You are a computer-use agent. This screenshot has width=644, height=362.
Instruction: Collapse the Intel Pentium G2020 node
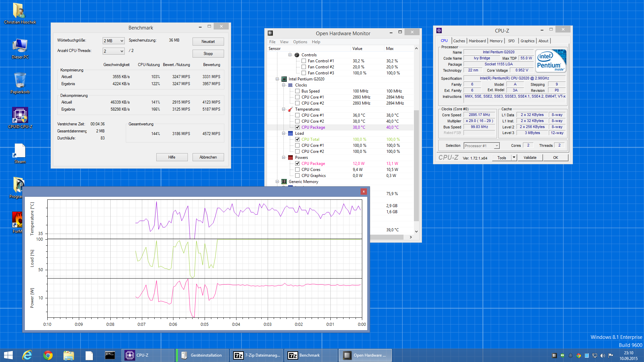coord(277,79)
